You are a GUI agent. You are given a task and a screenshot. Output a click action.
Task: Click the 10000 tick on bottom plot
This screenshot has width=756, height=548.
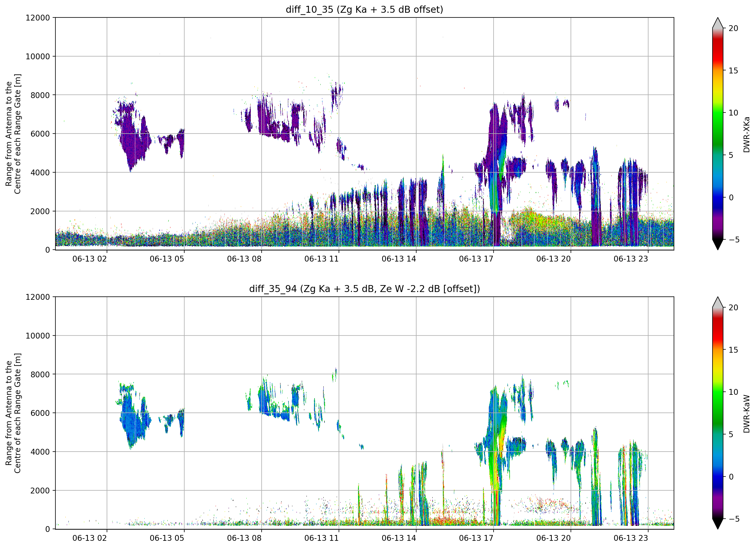[38, 336]
